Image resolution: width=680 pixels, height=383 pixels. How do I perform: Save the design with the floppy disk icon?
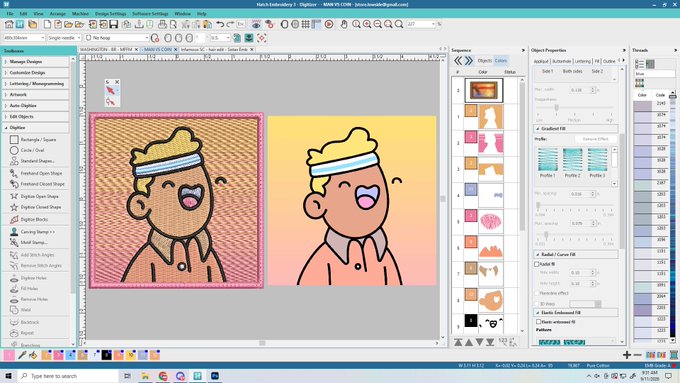point(114,24)
